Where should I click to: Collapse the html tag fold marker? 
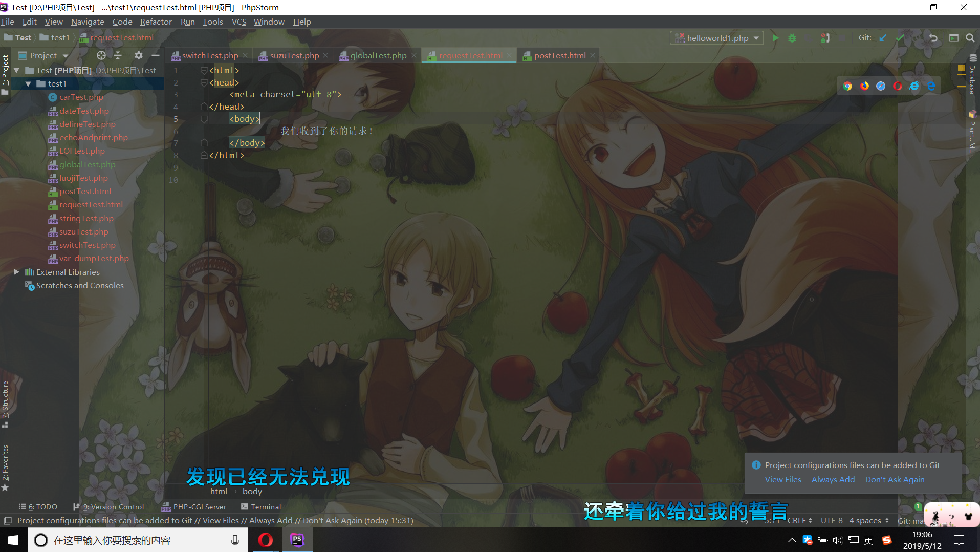pyautogui.click(x=204, y=70)
